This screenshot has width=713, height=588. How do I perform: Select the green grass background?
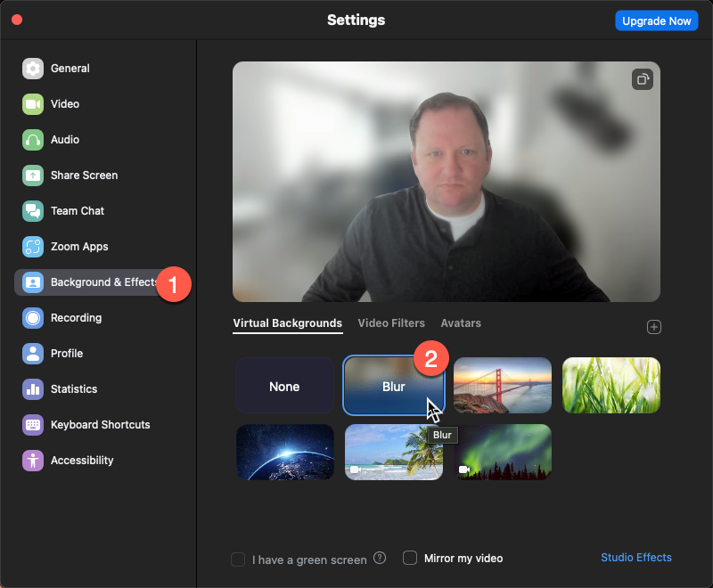[611, 386]
